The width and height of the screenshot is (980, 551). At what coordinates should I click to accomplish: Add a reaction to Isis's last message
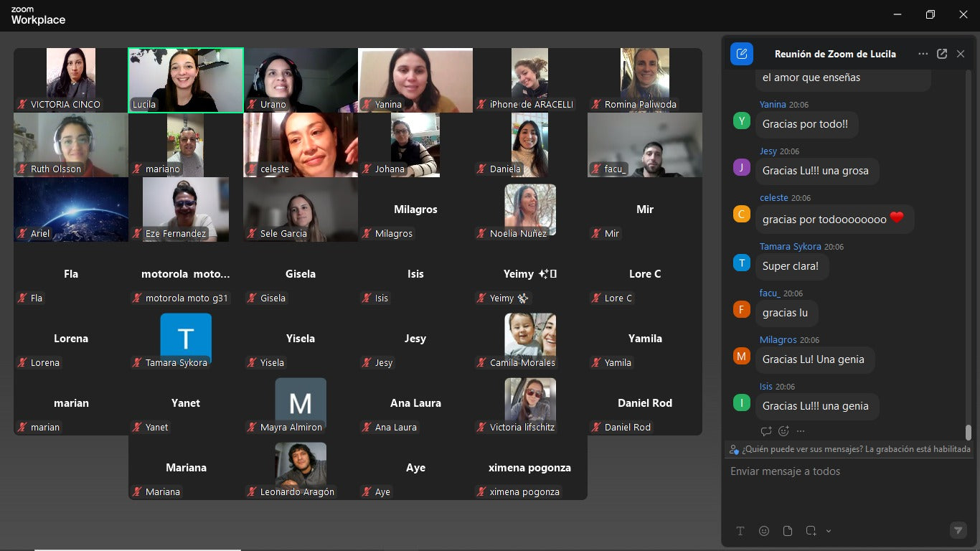pyautogui.click(x=783, y=431)
